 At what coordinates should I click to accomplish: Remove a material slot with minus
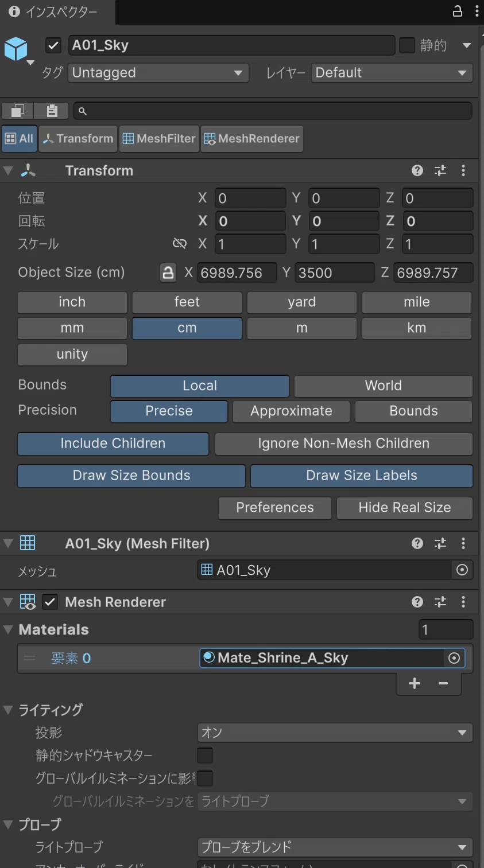click(x=443, y=683)
